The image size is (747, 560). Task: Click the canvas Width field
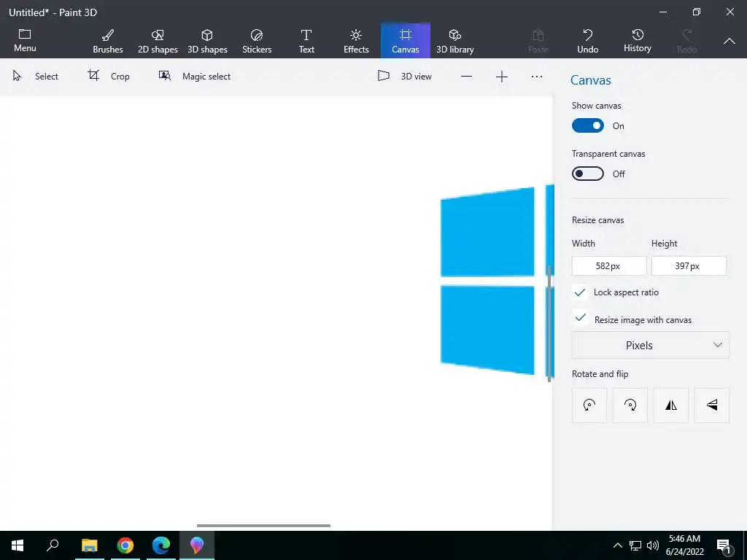coord(609,265)
